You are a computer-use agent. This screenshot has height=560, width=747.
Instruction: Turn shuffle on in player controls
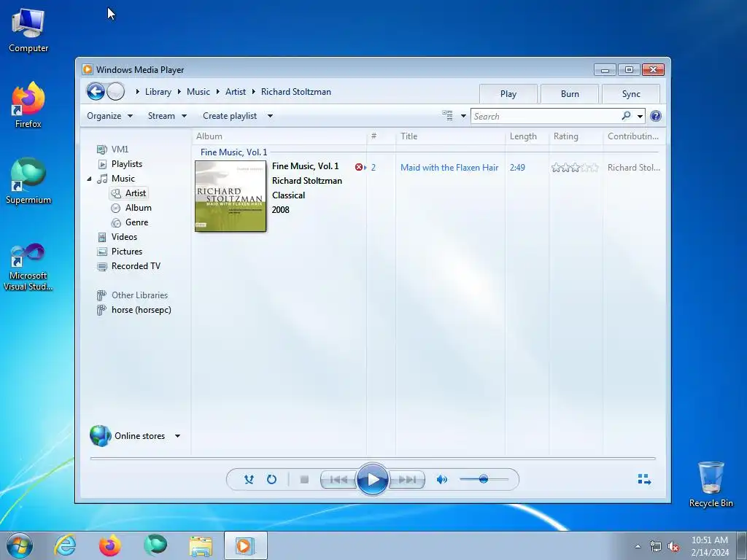249,480
